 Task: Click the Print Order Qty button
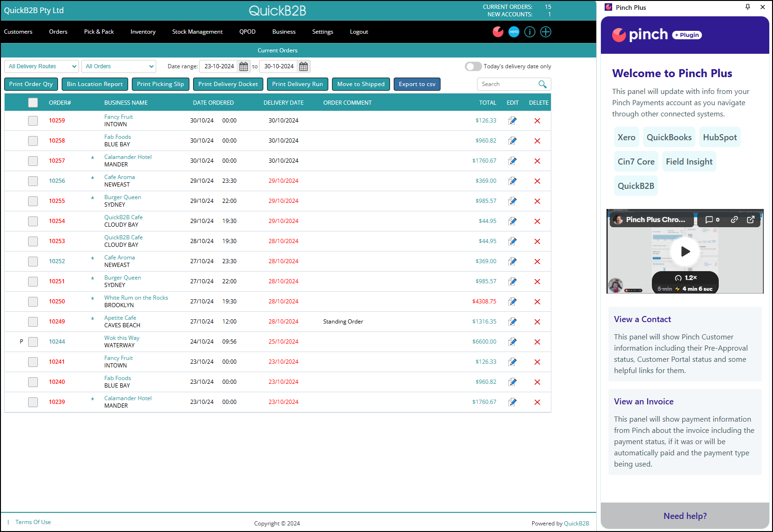coord(31,84)
